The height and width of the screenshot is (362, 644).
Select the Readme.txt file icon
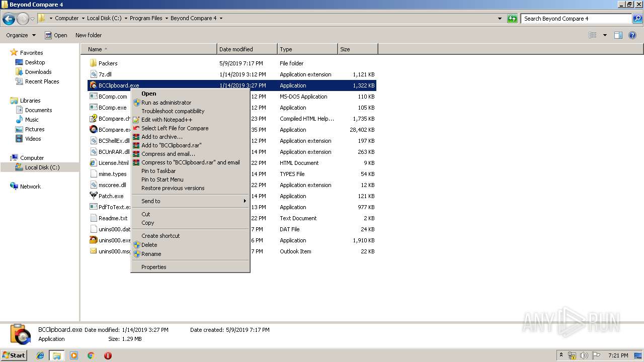click(93, 218)
